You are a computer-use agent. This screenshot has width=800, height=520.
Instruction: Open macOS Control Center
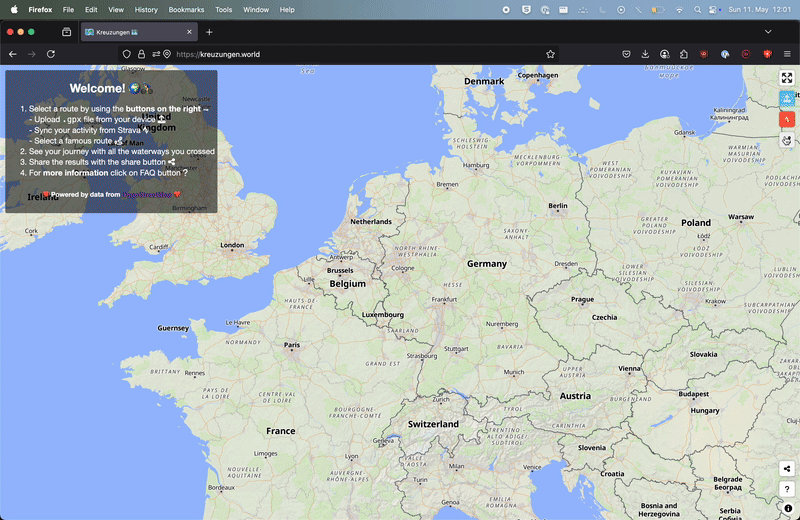pos(714,10)
